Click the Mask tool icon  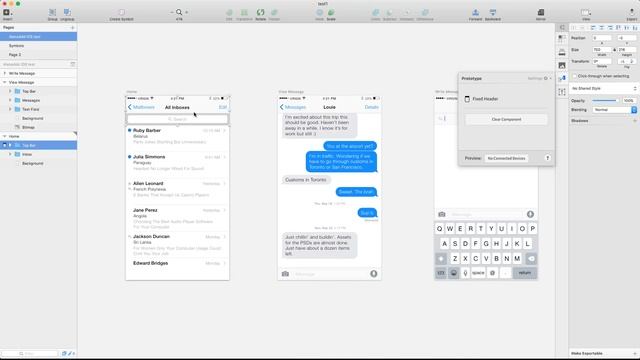coord(320,13)
